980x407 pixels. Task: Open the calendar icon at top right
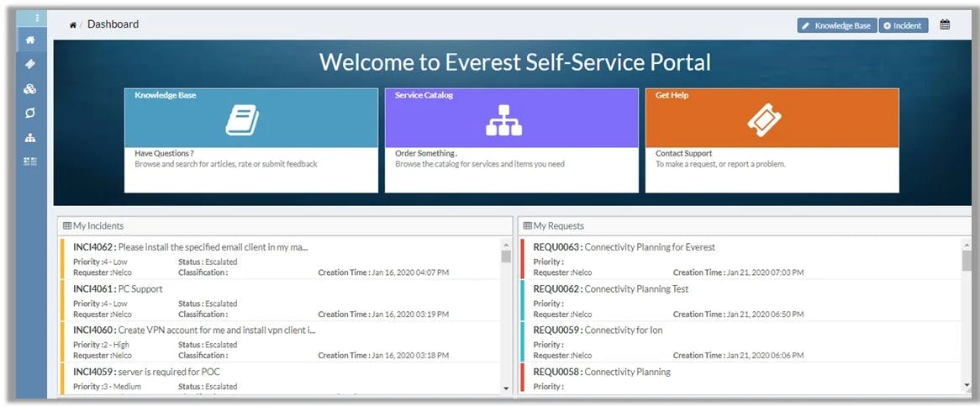point(945,25)
